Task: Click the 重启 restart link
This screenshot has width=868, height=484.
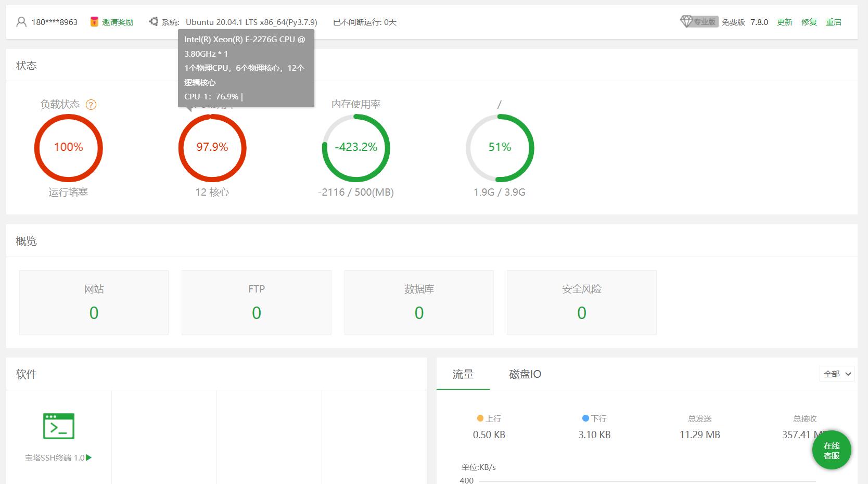Action: [834, 22]
